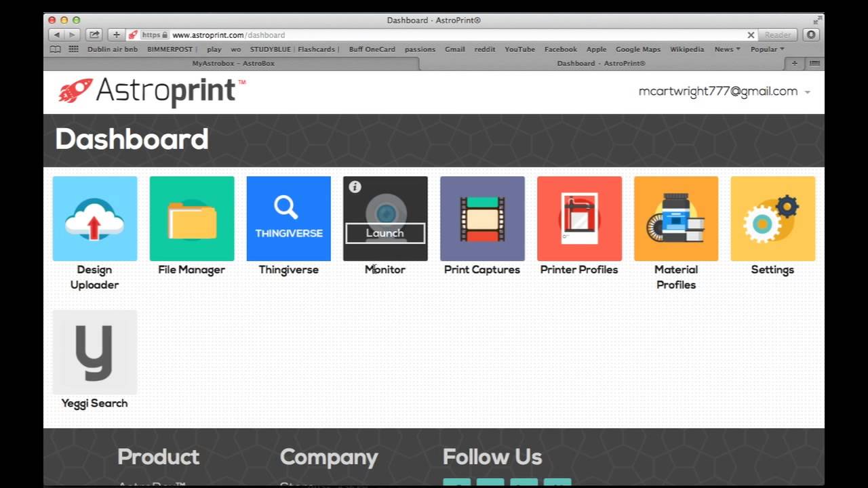
Task: Click the add bookmark plus button
Action: pos(117,35)
